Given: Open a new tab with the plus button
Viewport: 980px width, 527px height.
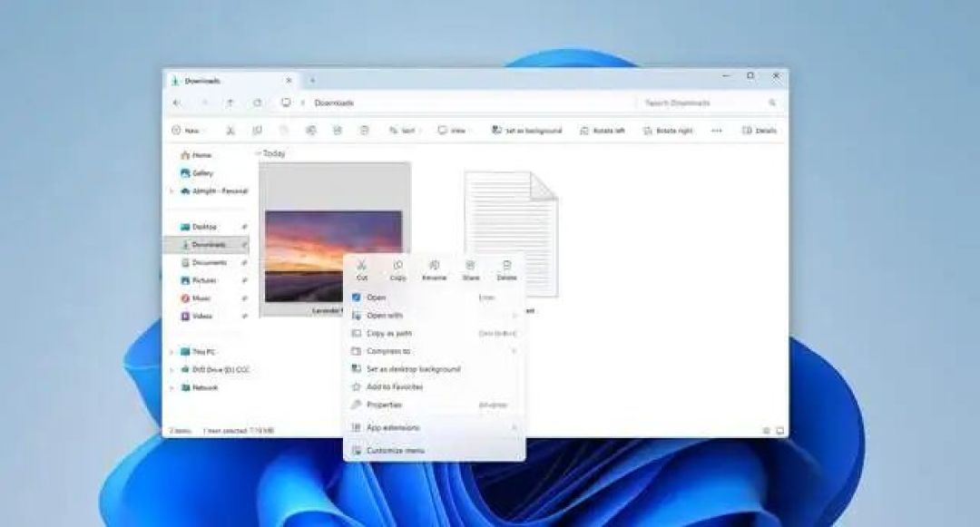Looking at the screenshot, I should 312,81.
